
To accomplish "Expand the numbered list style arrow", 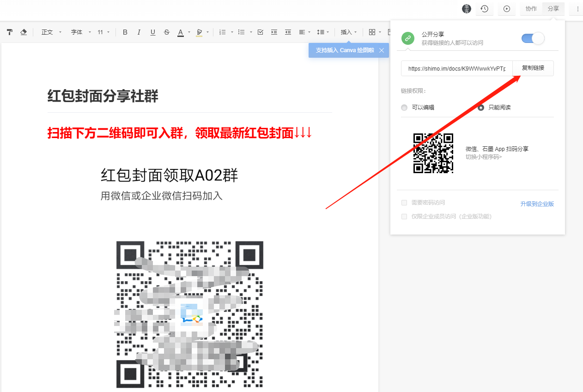I will point(232,32).
